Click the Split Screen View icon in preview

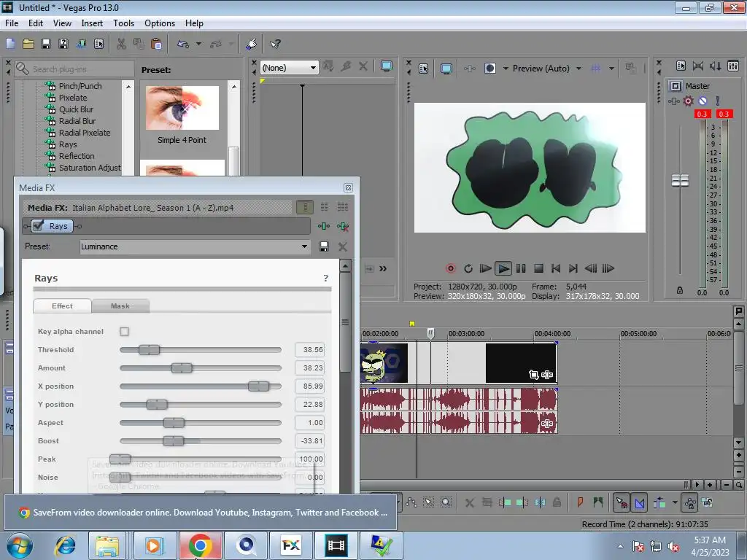coord(489,69)
